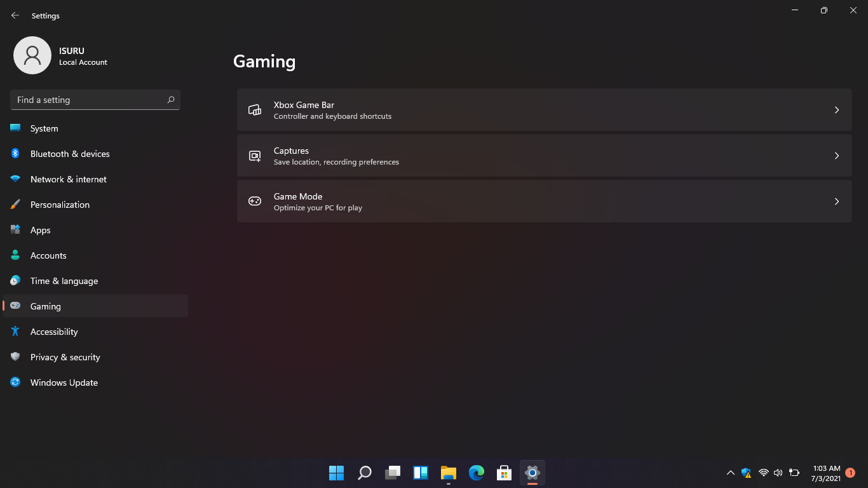Viewport: 868px width, 488px height.
Task: Click the magnifier icon in the search box
Action: pyautogui.click(x=170, y=100)
